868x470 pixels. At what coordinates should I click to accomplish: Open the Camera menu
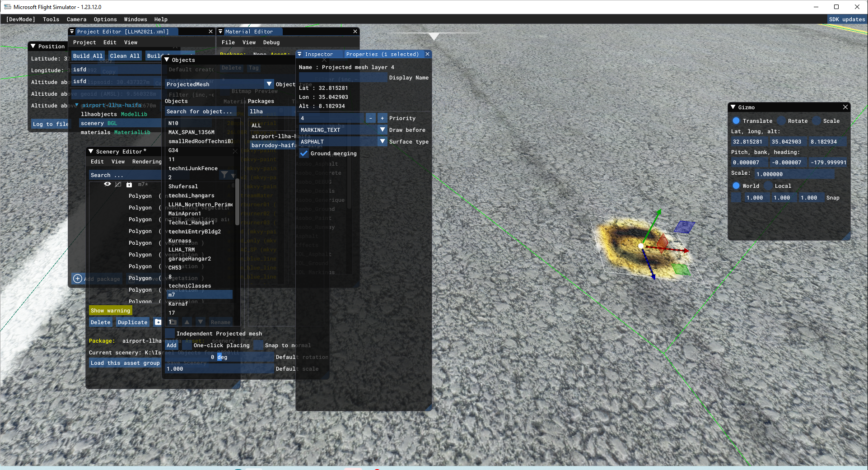[76, 19]
